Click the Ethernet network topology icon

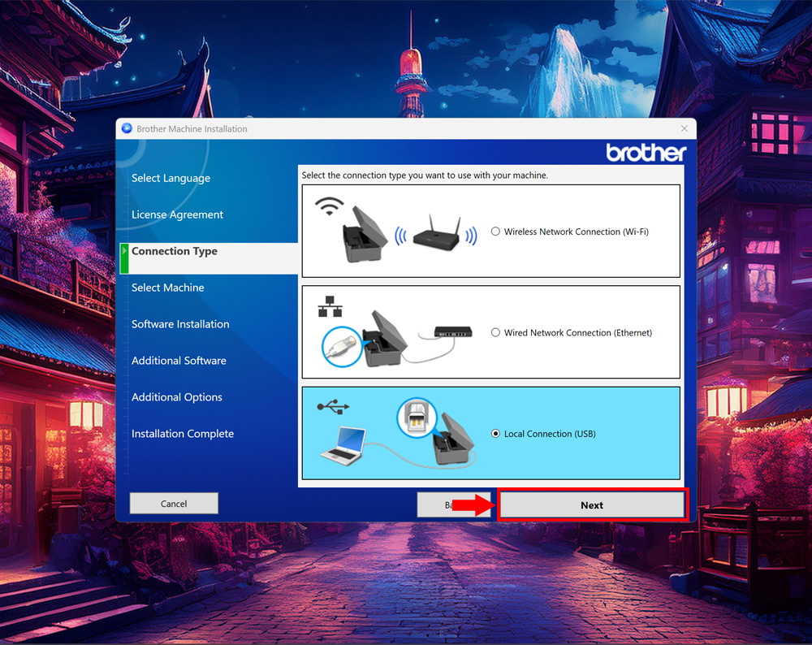[330, 306]
